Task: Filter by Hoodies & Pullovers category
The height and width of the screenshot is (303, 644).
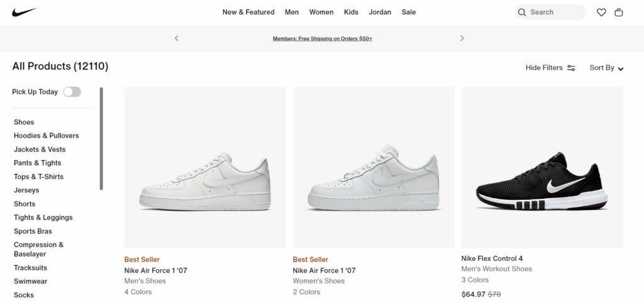Action: [47, 136]
